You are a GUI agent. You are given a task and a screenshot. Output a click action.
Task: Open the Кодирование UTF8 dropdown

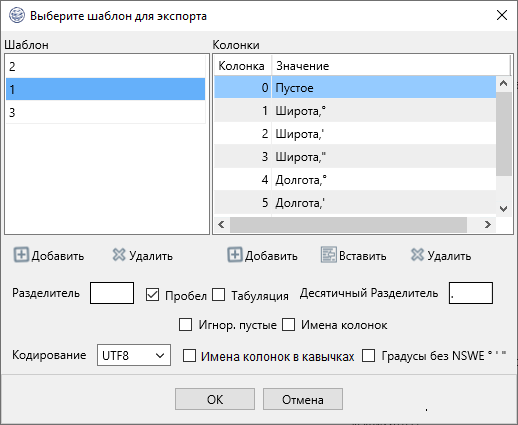(x=134, y=355)
